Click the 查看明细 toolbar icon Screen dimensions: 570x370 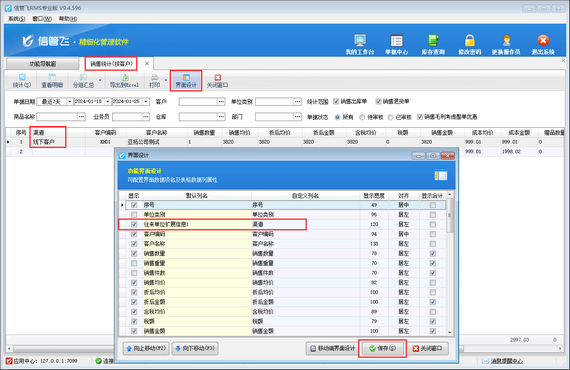click(x=52, y=81)
